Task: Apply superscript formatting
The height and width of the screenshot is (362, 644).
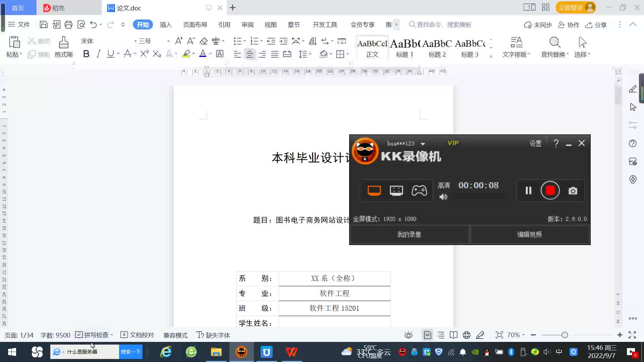Action: pyautogui.click(x=144, y=54)
